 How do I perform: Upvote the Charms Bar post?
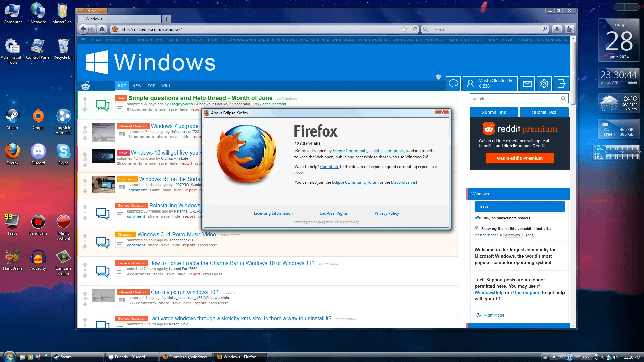click(x=85, y=265)
